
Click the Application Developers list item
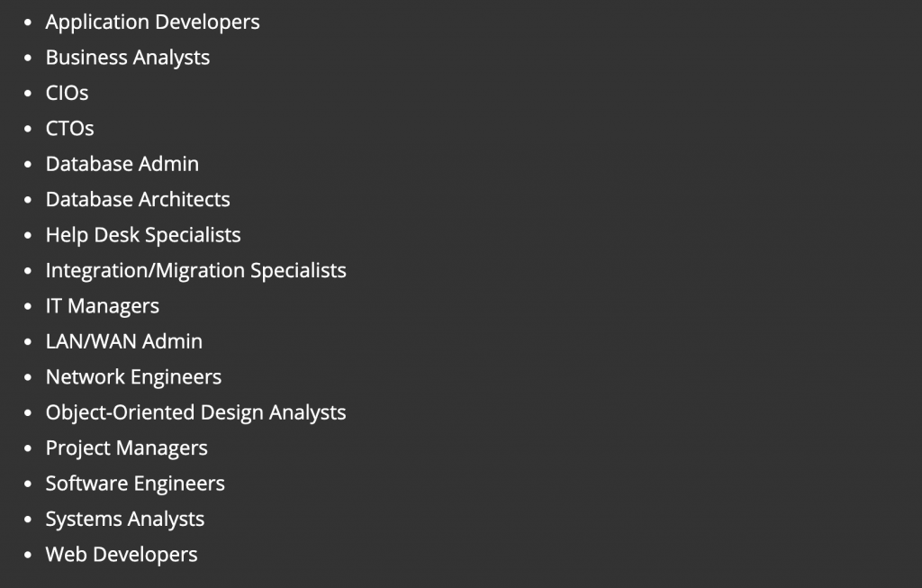pyautogui.click(x=152, y=22)
